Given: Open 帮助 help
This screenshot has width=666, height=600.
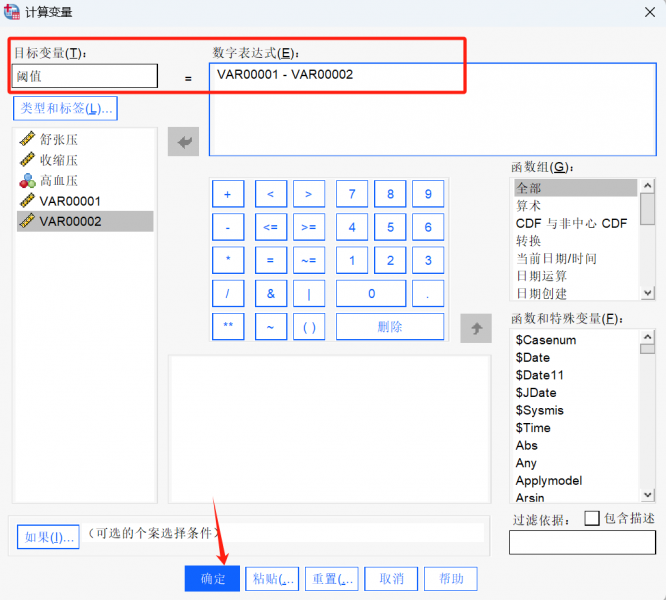Looking at the screenshot, I should pyautogui.click(x=451, y=578).
